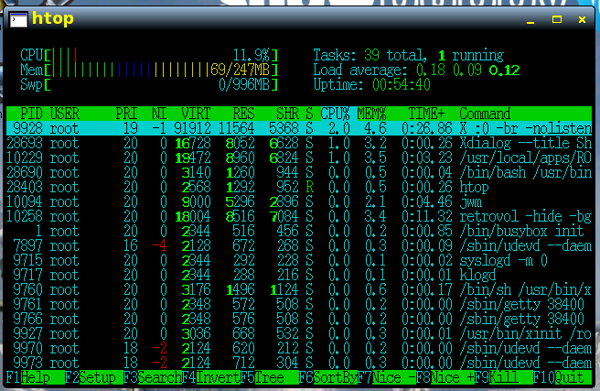
Task: Maximize the htop window
Action: [x=557, y=20]
